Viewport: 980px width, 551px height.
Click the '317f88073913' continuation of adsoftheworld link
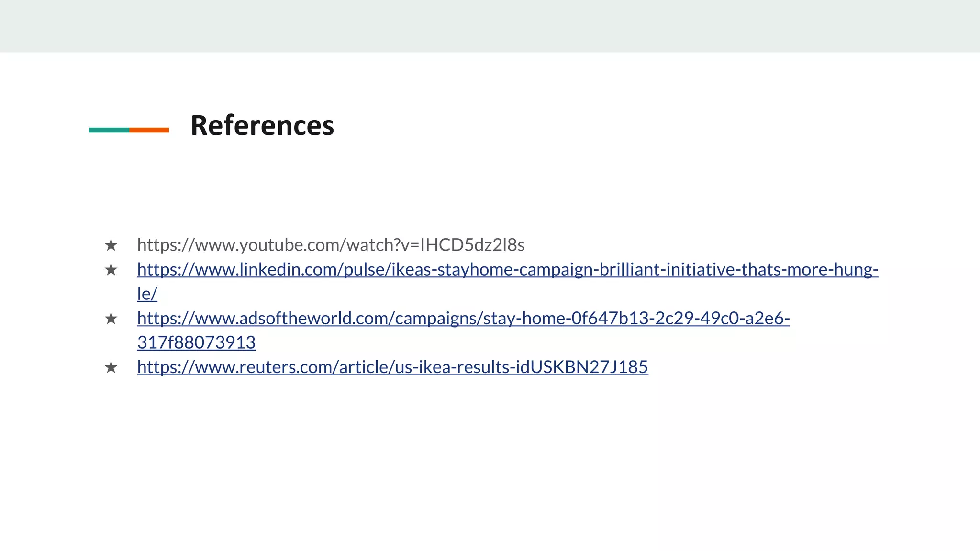[196, 343]
